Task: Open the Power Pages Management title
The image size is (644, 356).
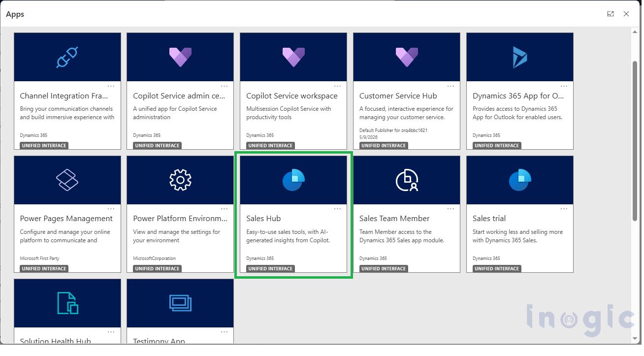Action: [66, 219]
